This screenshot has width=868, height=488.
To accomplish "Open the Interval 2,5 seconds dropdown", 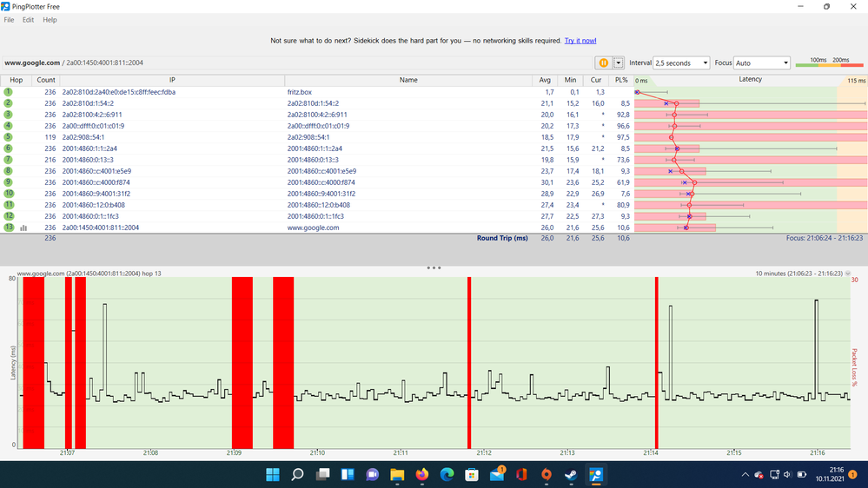I will point(681,63).
